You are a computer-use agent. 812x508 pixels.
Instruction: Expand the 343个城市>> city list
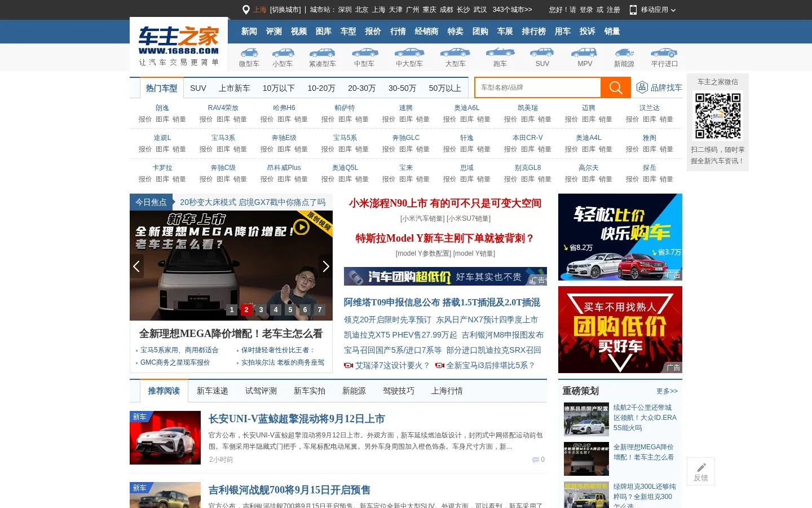[512, 10]
